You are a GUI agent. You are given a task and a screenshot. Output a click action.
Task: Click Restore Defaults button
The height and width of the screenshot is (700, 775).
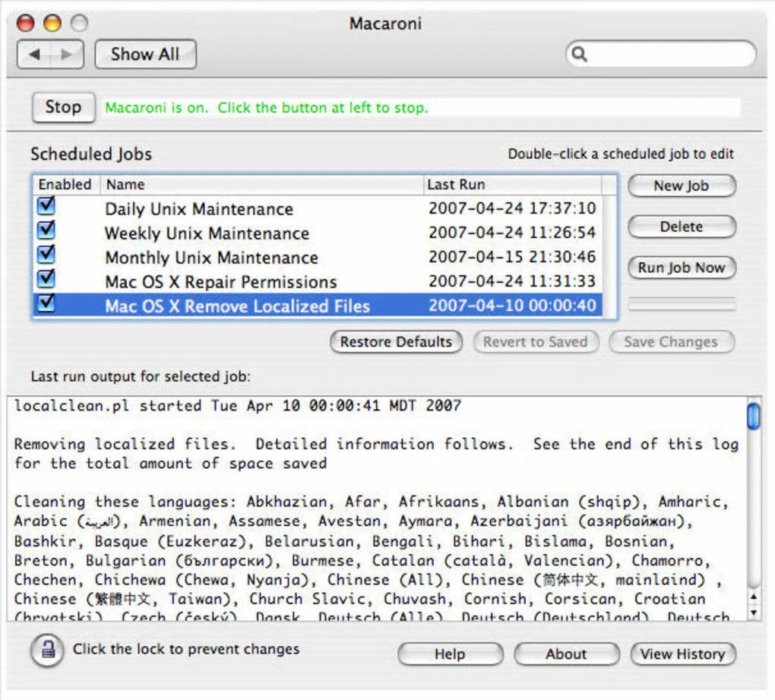[x=396, y=342]
